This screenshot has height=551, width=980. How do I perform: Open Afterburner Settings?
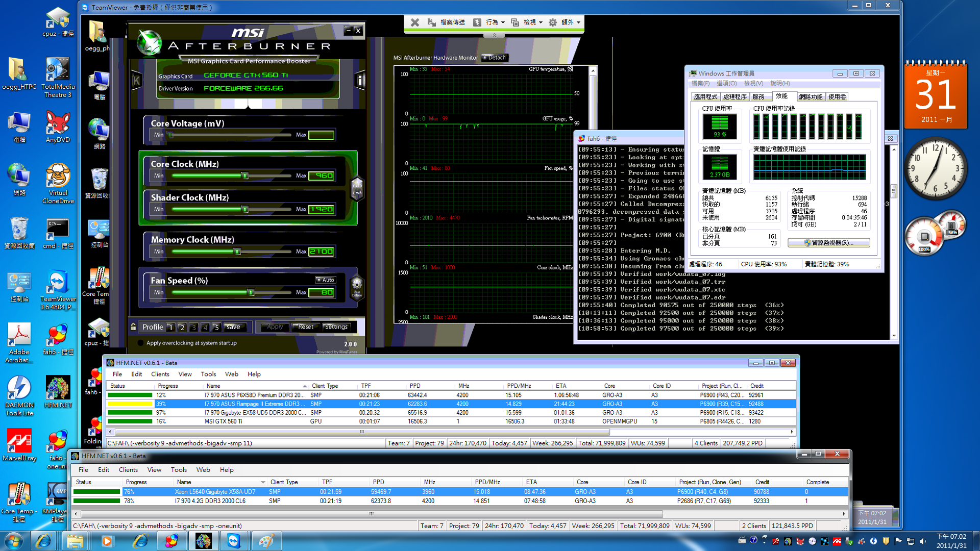click(336, 327)
